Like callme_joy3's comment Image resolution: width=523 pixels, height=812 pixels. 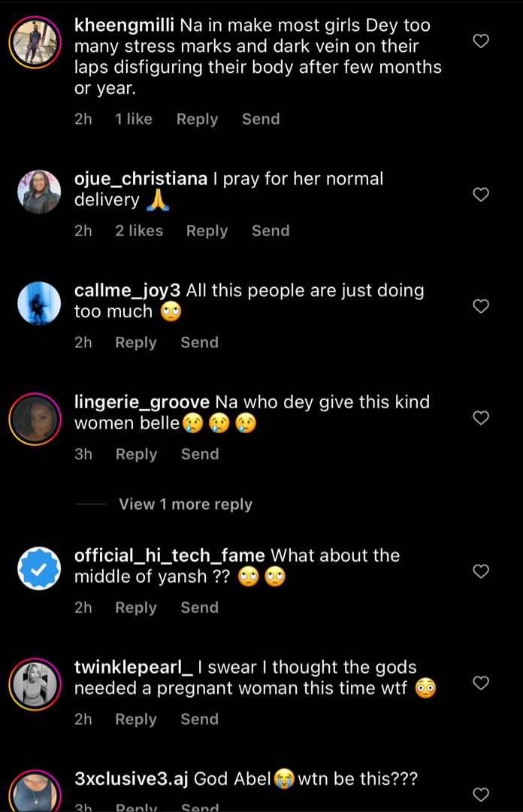481,306
